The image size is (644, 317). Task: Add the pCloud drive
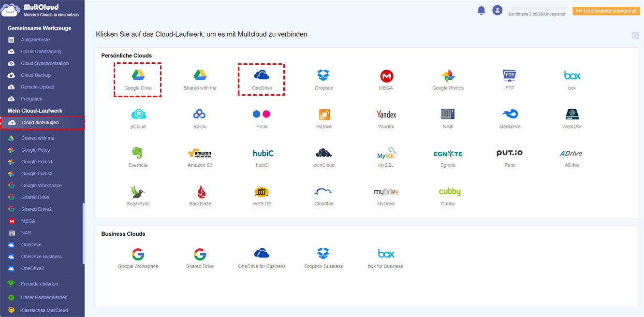tap(138, 118)
